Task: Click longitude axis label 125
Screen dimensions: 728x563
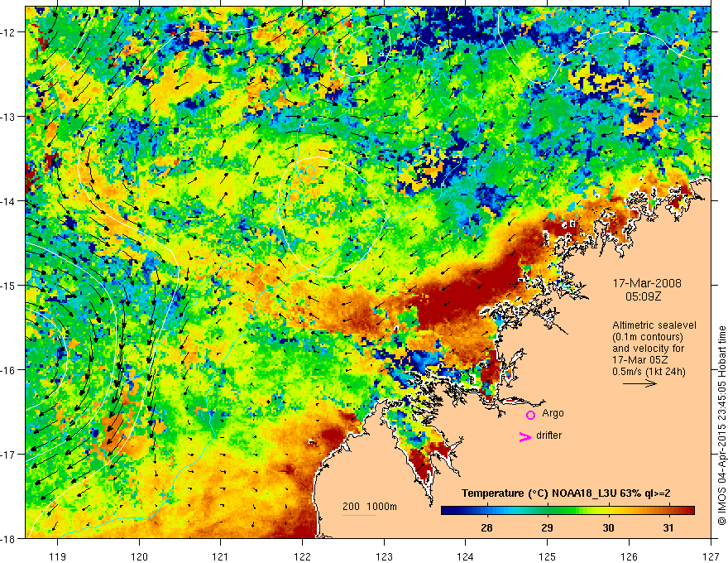Action: click(x=548, y=556)
